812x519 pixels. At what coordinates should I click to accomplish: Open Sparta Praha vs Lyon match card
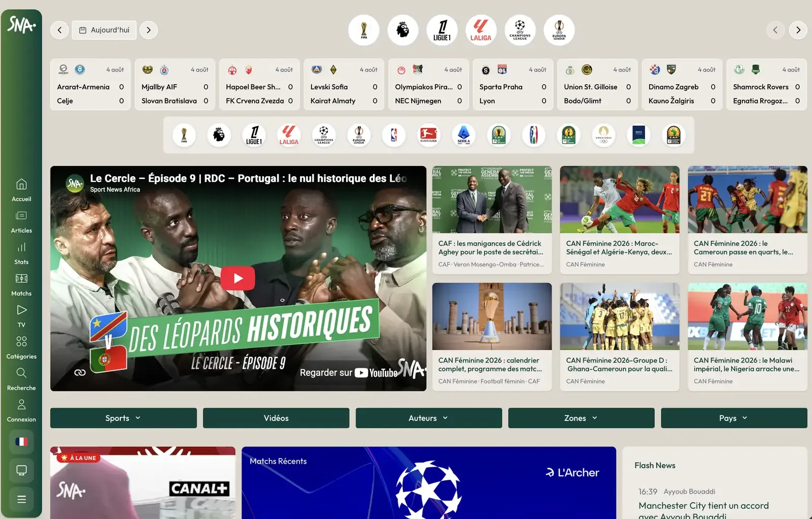click(513, 84)
